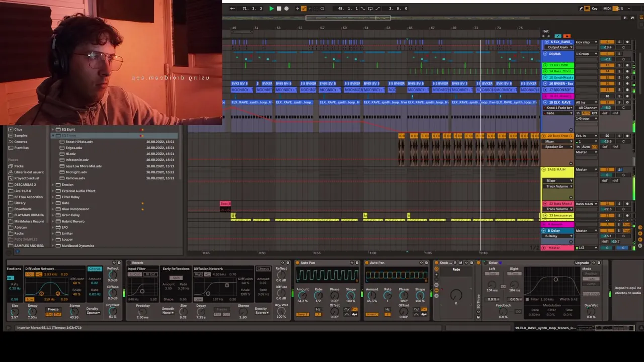Expand the Erosion device folder
The width and height of the screenshot is (644, 362).
53,185
